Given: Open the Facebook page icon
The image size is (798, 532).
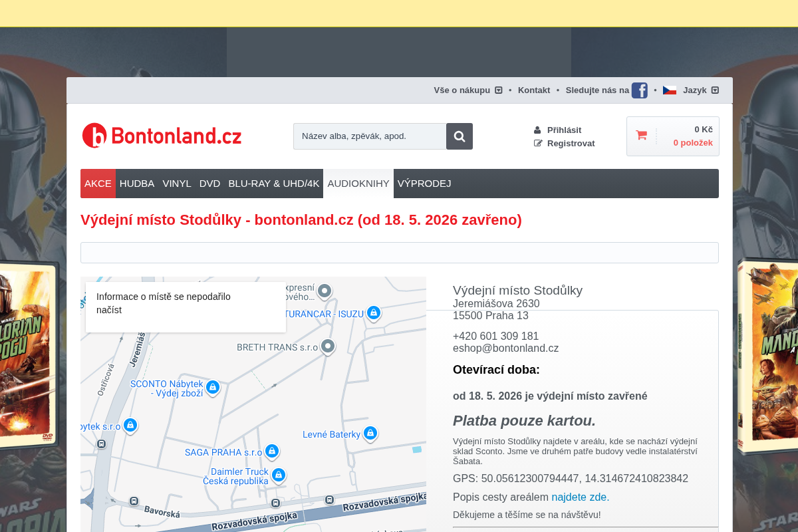Looking at the screenshot, I should click(640, 90).
